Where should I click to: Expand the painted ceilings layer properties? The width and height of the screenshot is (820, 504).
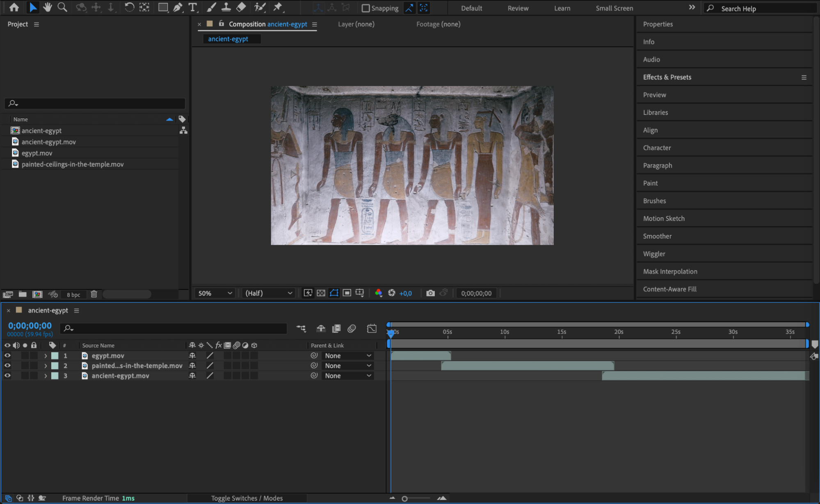tap(46, 366)
